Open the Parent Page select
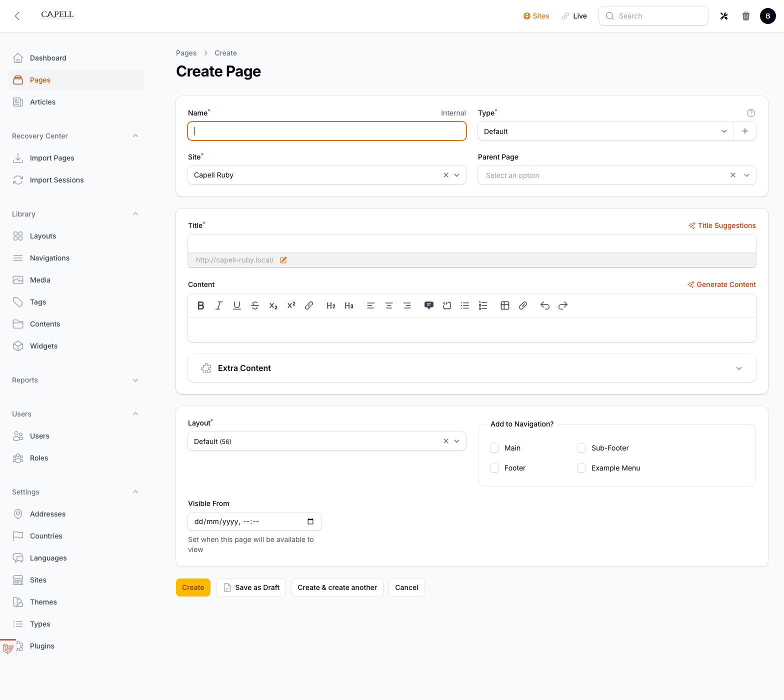784x700 pixels. click(617, 175)
